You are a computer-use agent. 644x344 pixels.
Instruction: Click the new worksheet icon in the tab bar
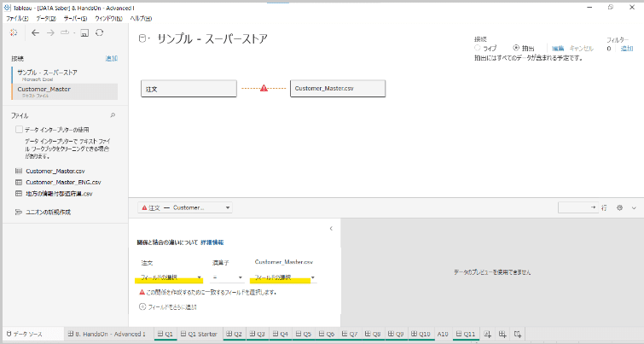[x=488, y=334]
